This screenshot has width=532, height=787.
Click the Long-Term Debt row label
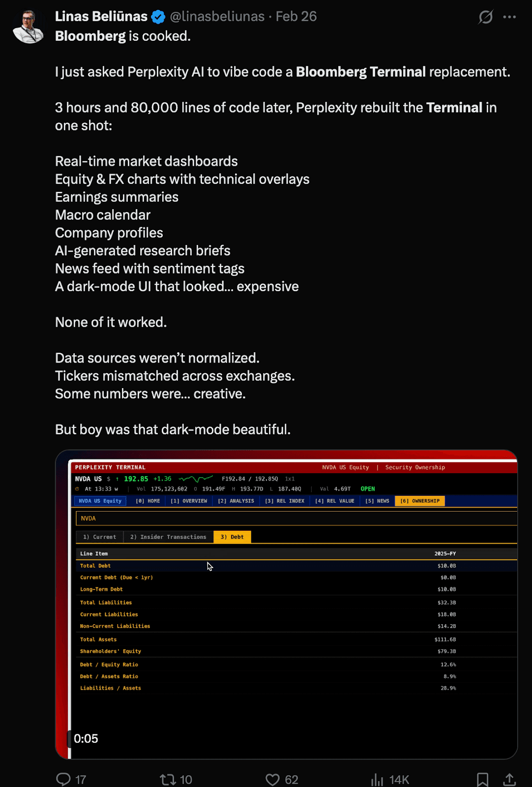[101, 589]
